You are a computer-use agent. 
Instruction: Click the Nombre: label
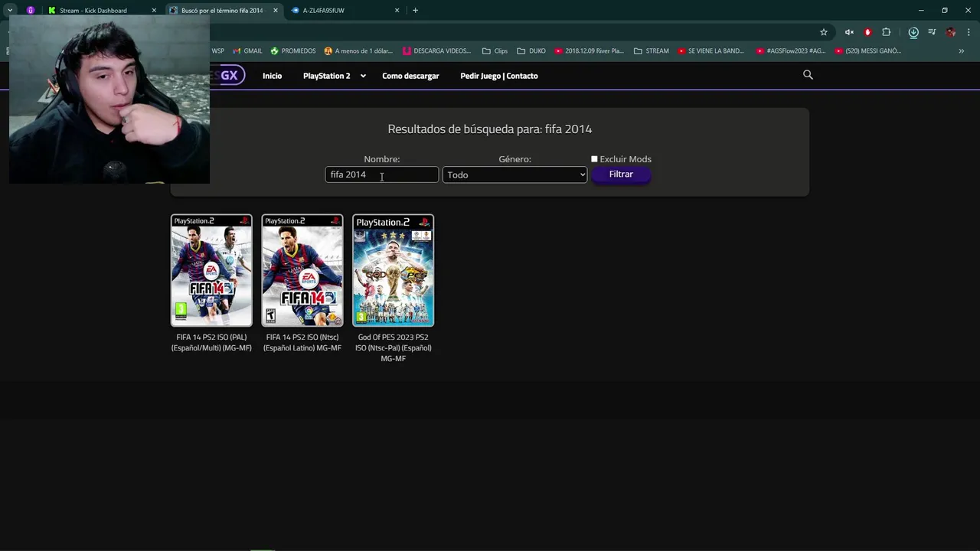(x=381, y=159)
